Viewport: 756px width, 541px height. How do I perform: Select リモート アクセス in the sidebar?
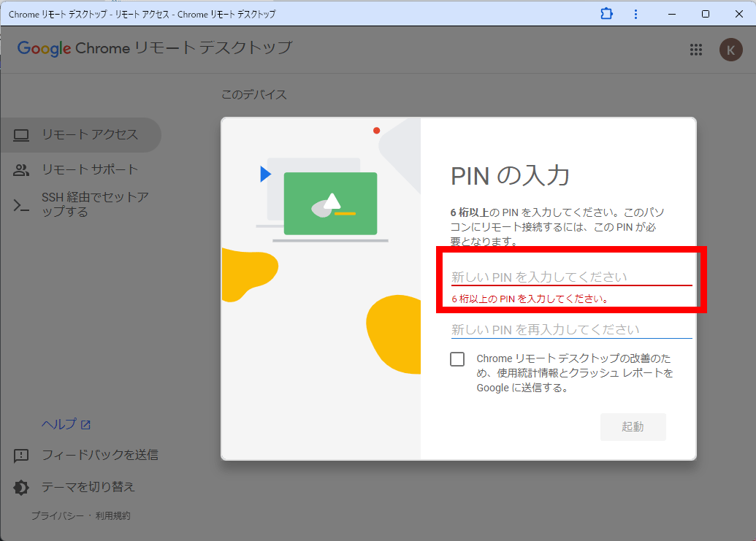(77, 134)
